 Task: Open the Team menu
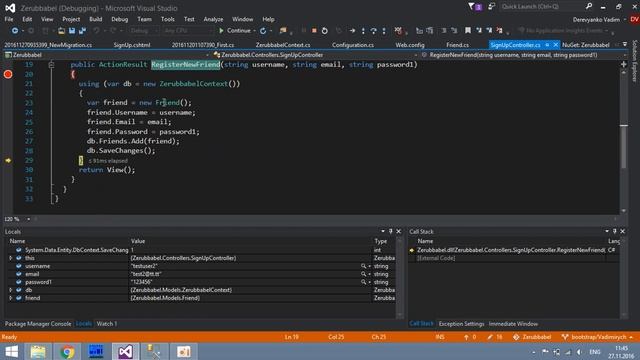[x=144, y=19]
